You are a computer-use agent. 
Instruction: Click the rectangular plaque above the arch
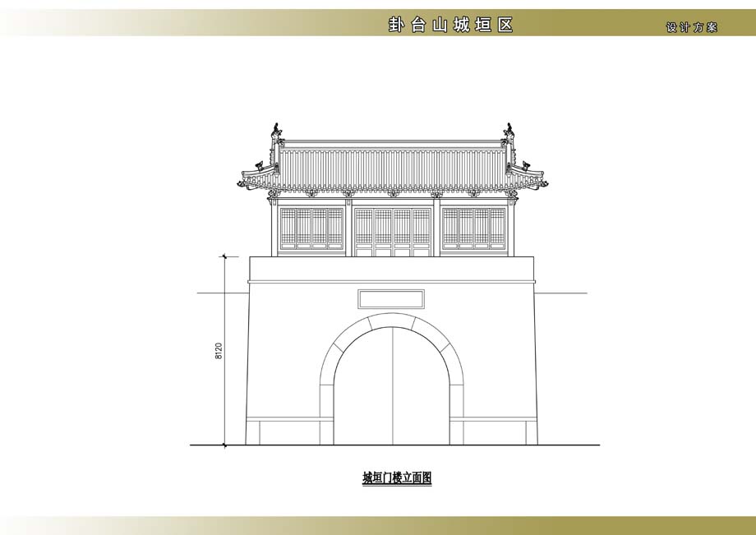tap(391, 299)
